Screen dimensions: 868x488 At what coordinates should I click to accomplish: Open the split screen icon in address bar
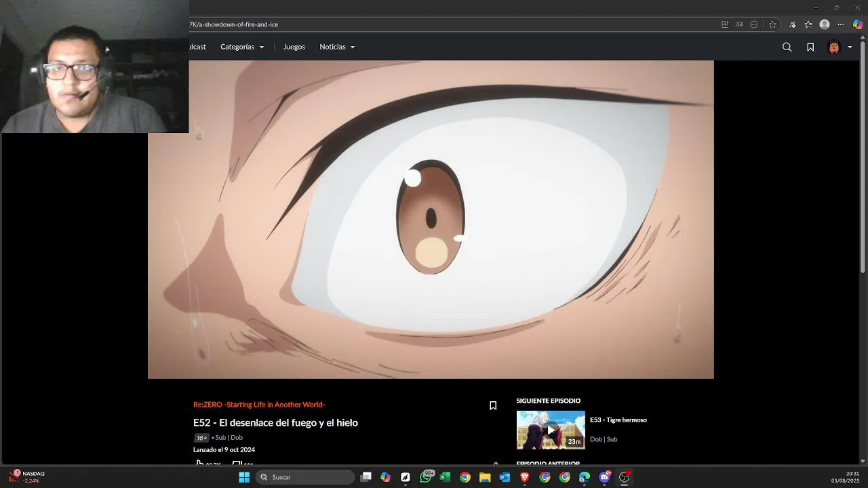coord(725,24)
